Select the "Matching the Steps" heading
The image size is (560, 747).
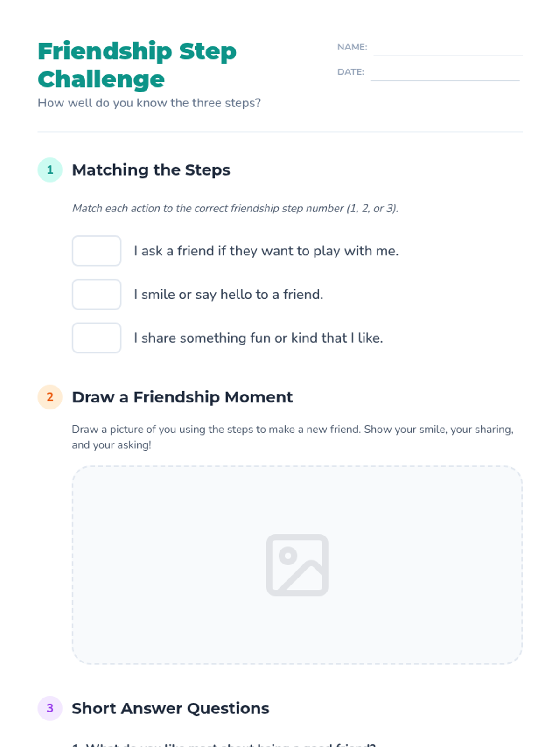(151, 170)
